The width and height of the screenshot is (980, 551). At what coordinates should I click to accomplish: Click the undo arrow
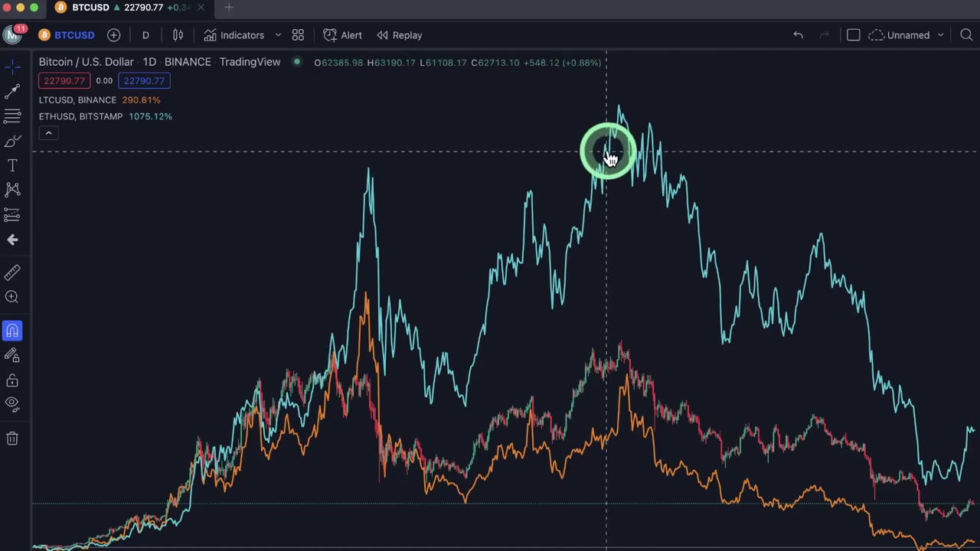pyautogui.click(x=798, y=35)
